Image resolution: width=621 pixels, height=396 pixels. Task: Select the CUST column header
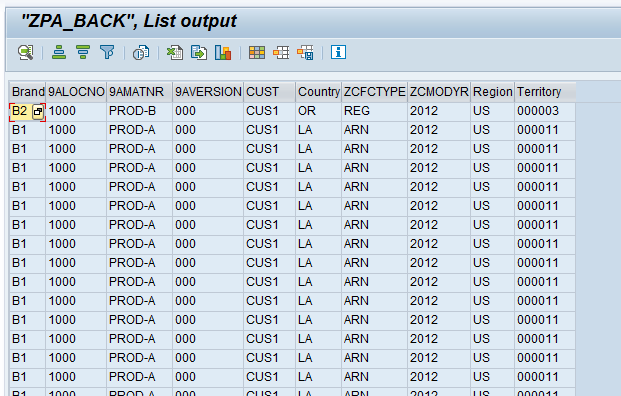click(269, 92)
